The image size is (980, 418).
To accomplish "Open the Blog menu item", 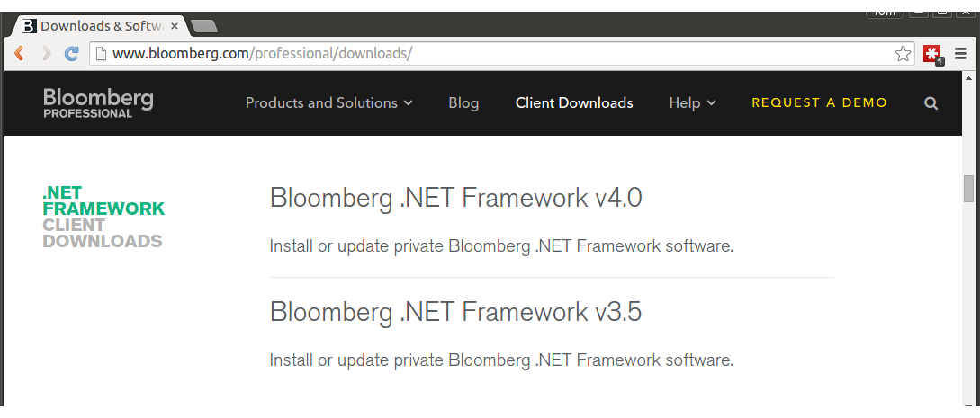I will 463,103.
